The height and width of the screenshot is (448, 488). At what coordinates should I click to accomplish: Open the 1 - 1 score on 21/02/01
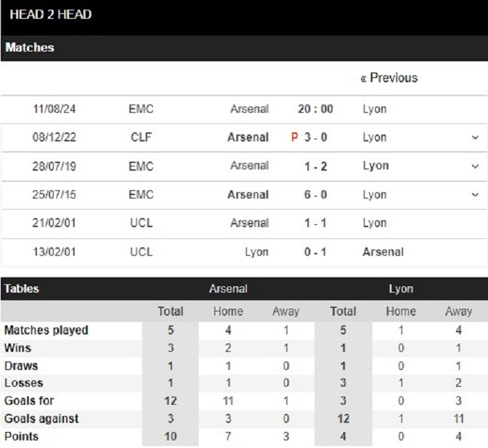[x=316, y=223]
